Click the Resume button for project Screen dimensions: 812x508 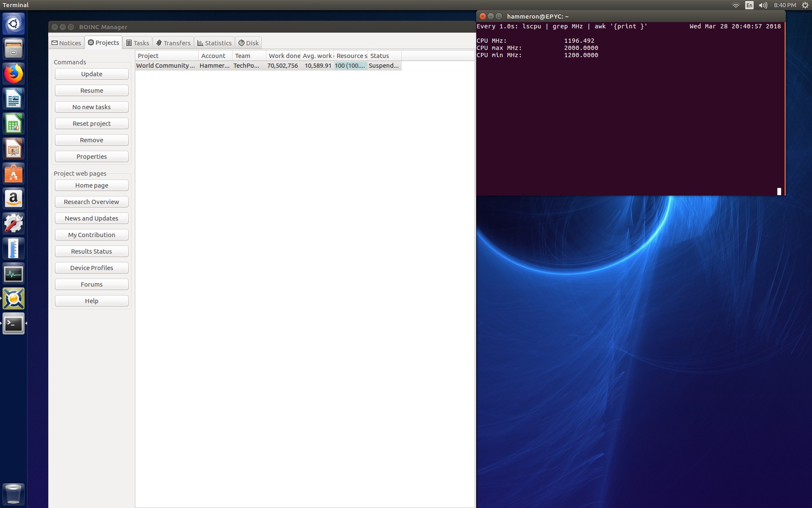pos(91,90)
